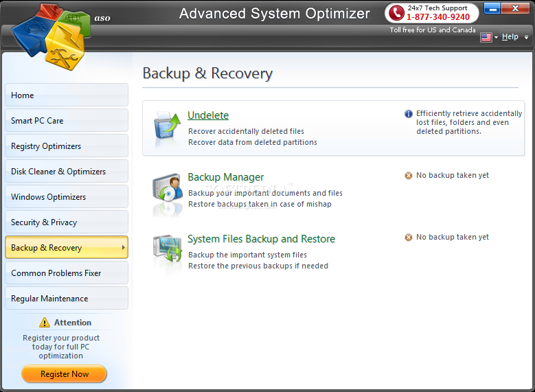Expand the Help menu arrow

pos(526,37)
